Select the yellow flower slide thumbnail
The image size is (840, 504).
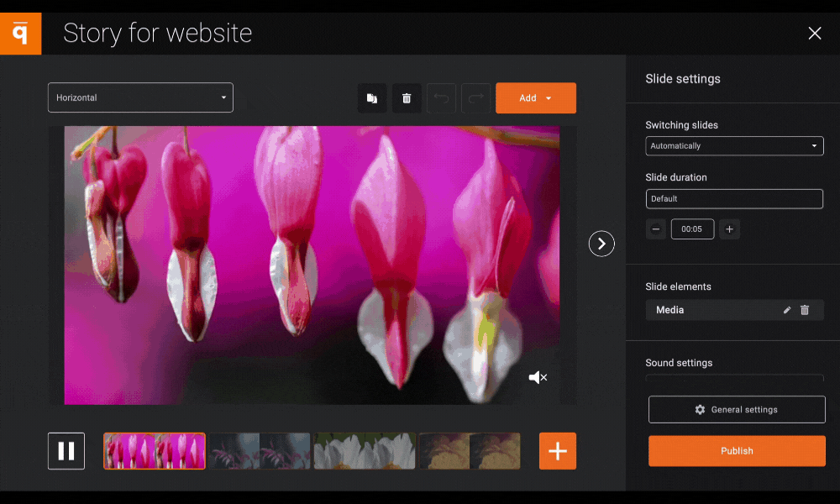coord(470,451)
